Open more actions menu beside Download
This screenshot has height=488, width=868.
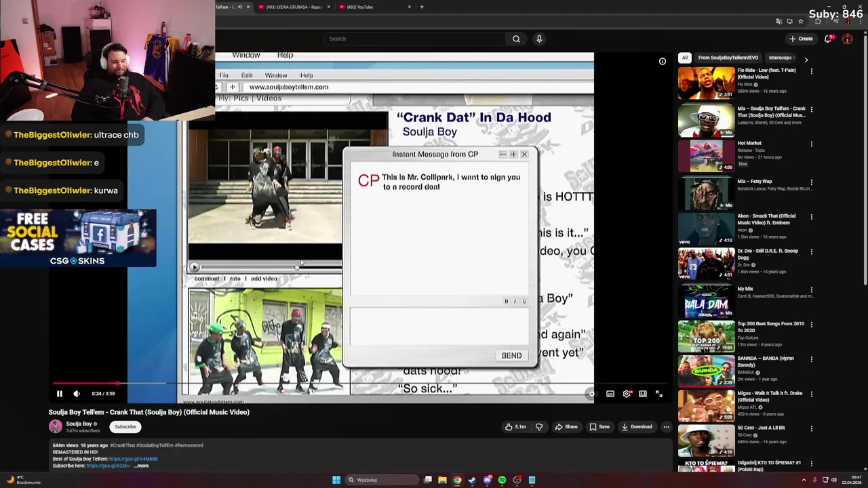click(667, 427)
